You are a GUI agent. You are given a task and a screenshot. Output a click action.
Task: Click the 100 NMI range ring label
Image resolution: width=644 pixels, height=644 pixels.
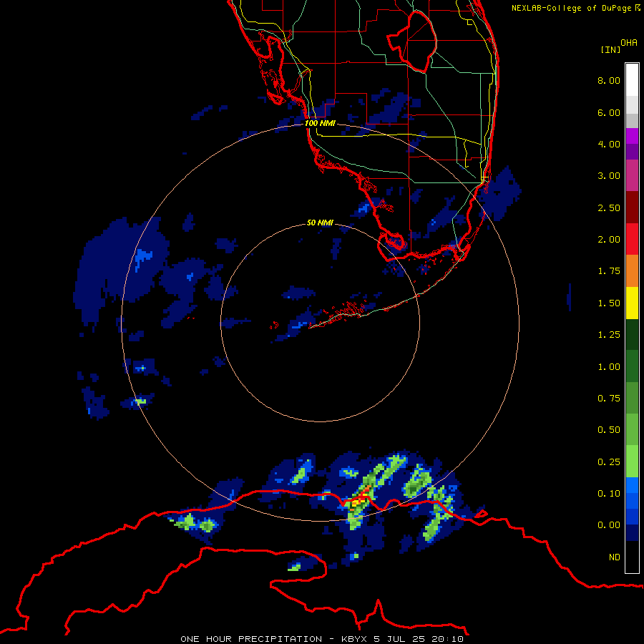click(x=320, y=123)
